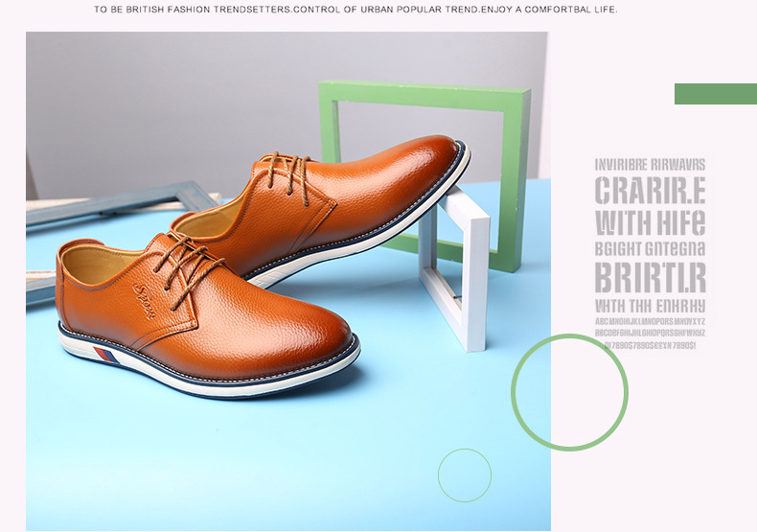The height and width of the screenshot is (532, 757).
Task: Click the CRARIR.E large grey text
Action: [650, 190]
